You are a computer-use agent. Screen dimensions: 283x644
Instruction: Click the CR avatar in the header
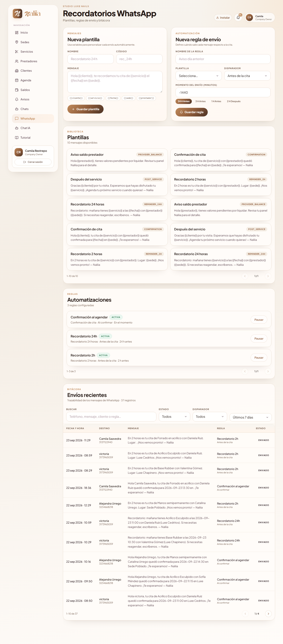click(249, 17)
